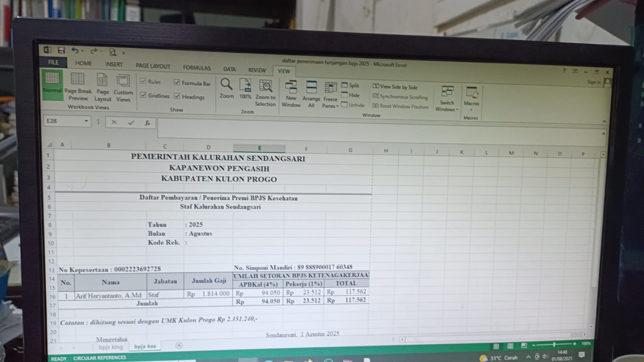The image size is (644, 362).
Task: Click View Side by Side
Action: pyautogui.click(x=395, y=87)
